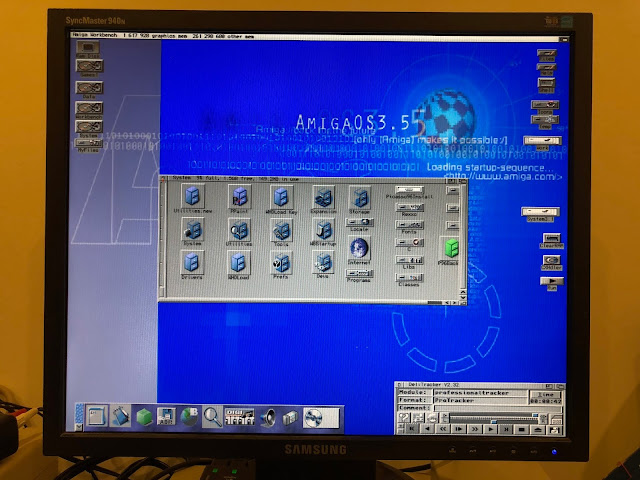
Task: Open the WBStartup drawer
Action: click(323, 229)
